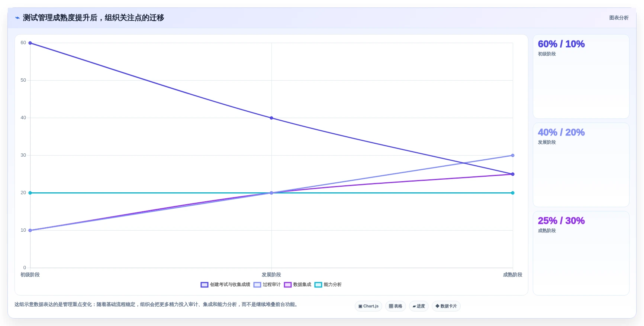
Task: Toggle the 能力分析 legend swatch
Action: click(318, 285)
